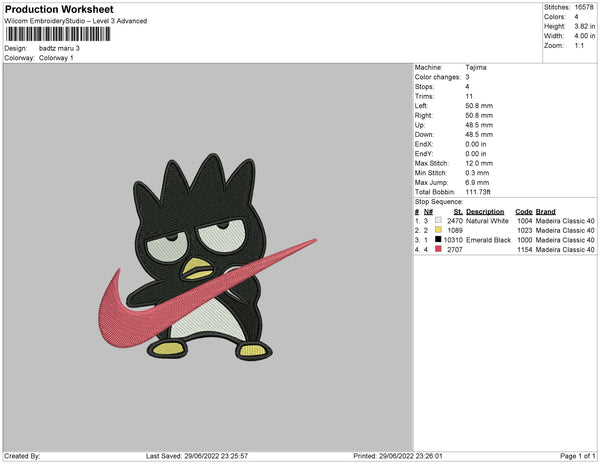Click the yellow 1089 thread swatch

tap(438, 230)
